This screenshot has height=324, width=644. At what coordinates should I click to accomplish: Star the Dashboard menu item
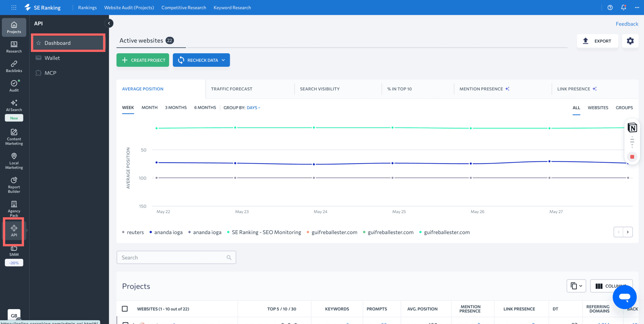38,43
